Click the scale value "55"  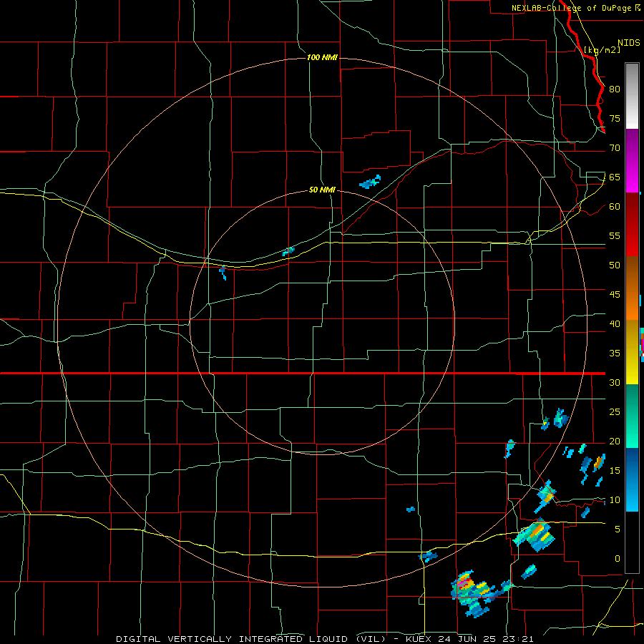615,235
